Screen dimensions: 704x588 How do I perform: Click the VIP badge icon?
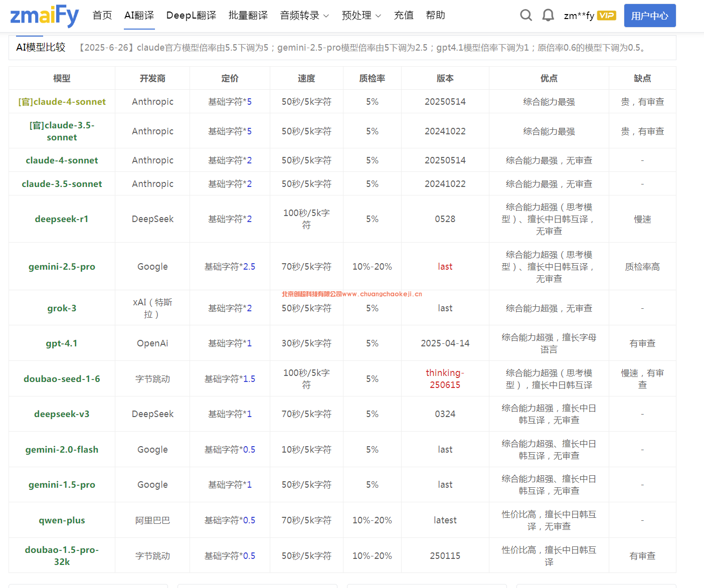point(606,16)
